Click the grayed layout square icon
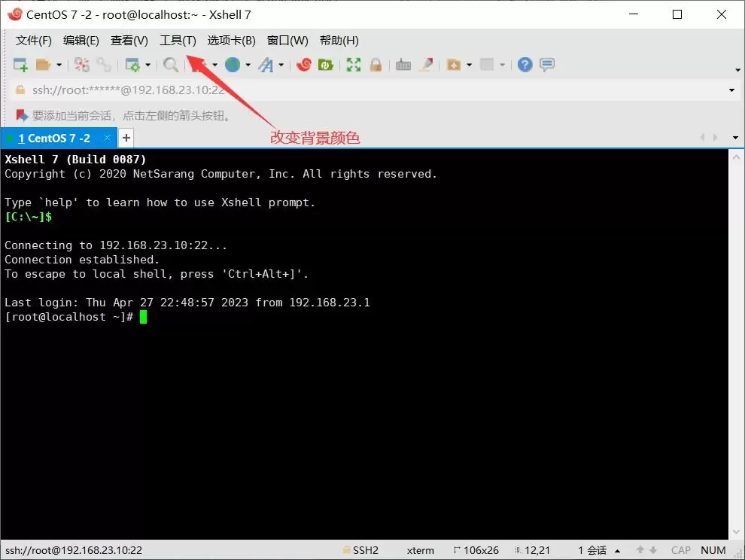The width and height of the screenshot is (745, 560). [487, 65]
